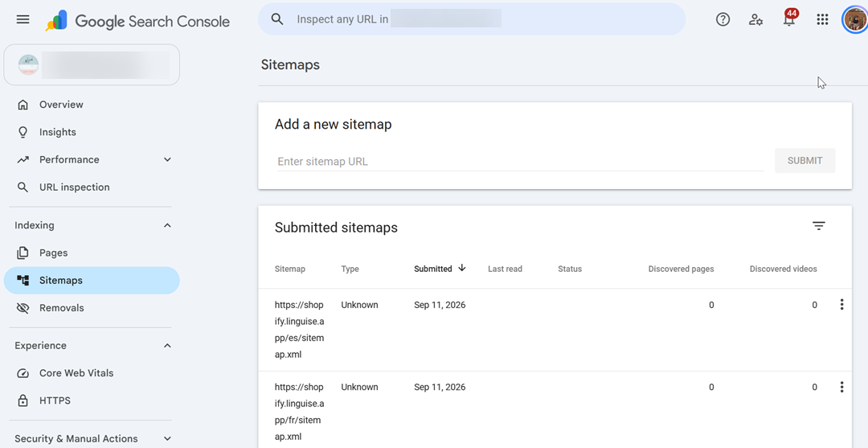Click the SUBMIT sitemap button
This screenshot has height=448, width=868.
[805, 161]
